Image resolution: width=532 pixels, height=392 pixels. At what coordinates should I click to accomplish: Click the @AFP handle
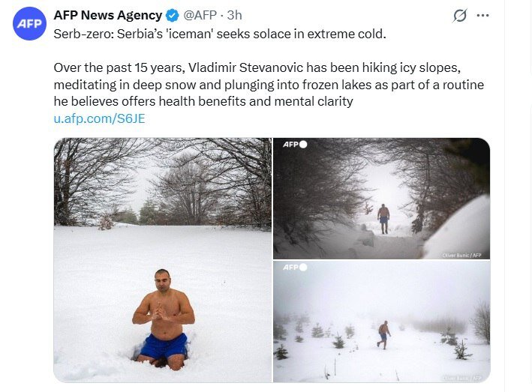click(200, 16)
